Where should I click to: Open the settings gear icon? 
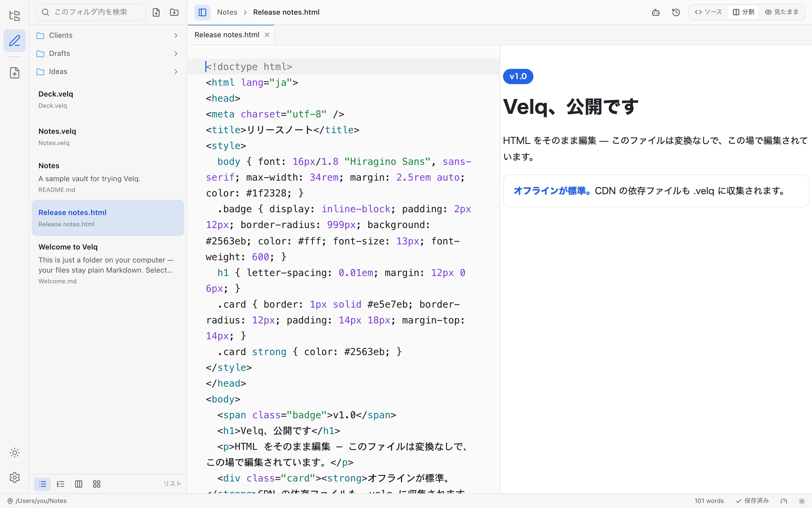click(x=14, y=478)
